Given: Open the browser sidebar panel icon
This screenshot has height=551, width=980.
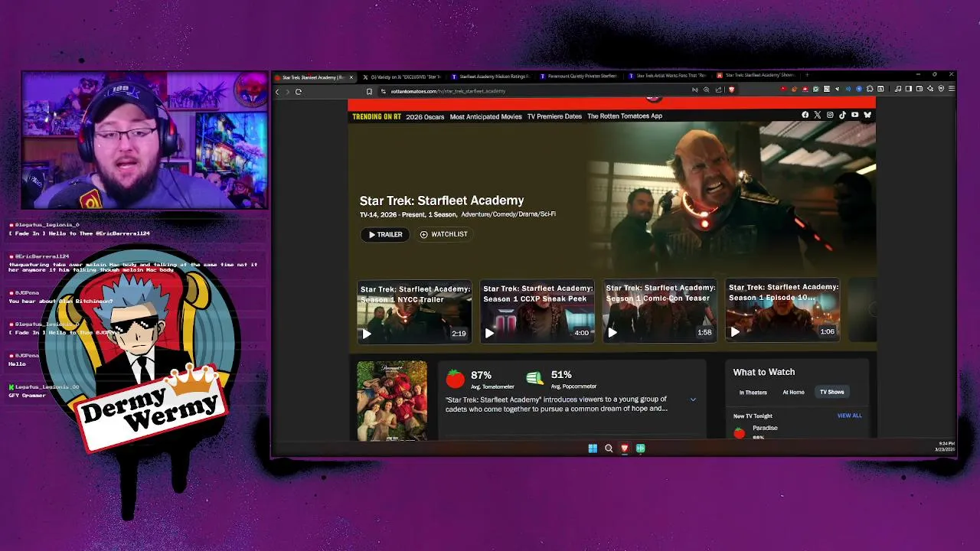Looking at the screenshot, I should (908, 89).
